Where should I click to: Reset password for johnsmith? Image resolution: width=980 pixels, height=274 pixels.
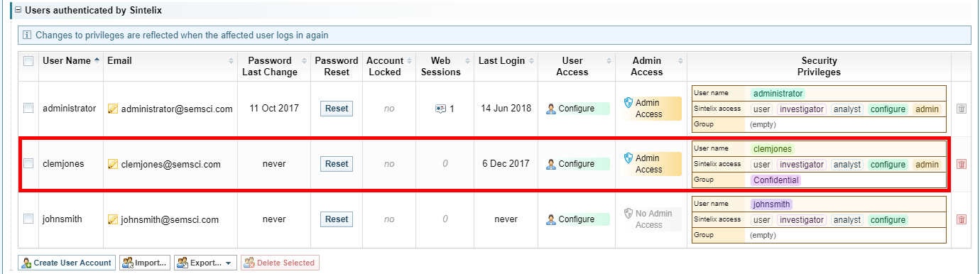click(337, 219)
